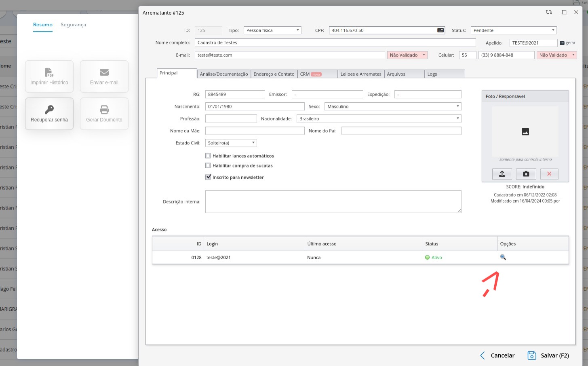Click the upload photo icon button
The image size is (588, 366).
502,174
